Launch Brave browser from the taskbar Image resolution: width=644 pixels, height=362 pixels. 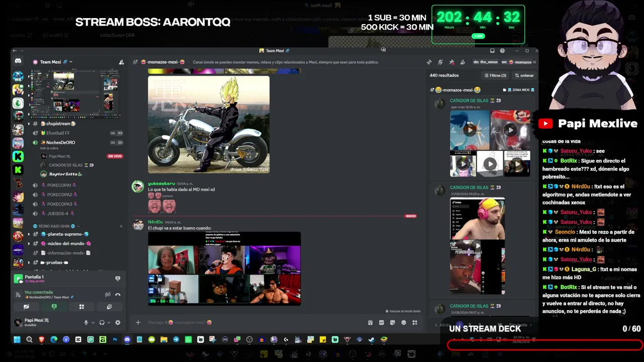pyautogui.click(x=42, y=339)
